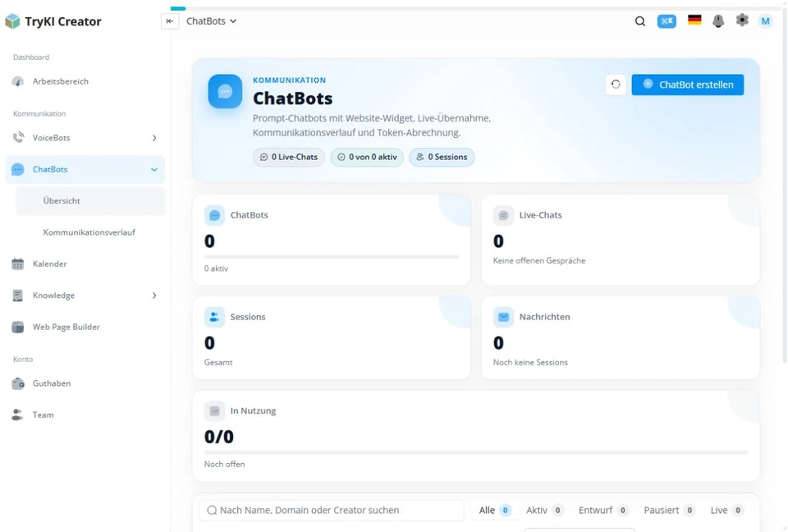Screen dimensions: 788x532
Task: Click the TryKI Creator title
Action: (x=63, y=21)
